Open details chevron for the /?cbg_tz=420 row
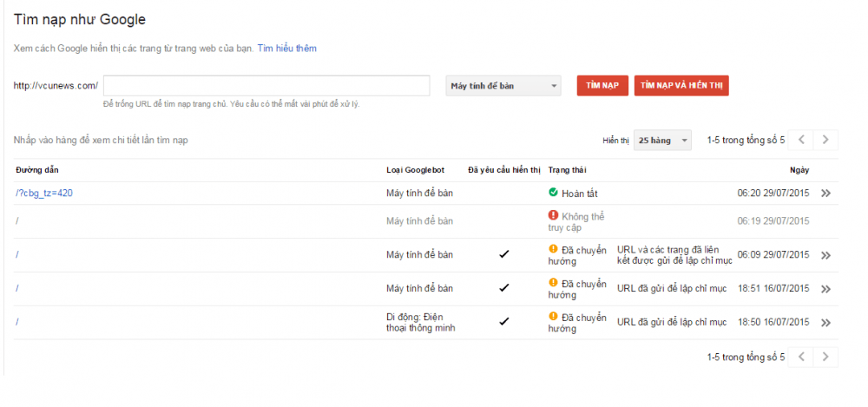868x407 pixels. pyautogui.click(x=826, y=194)
